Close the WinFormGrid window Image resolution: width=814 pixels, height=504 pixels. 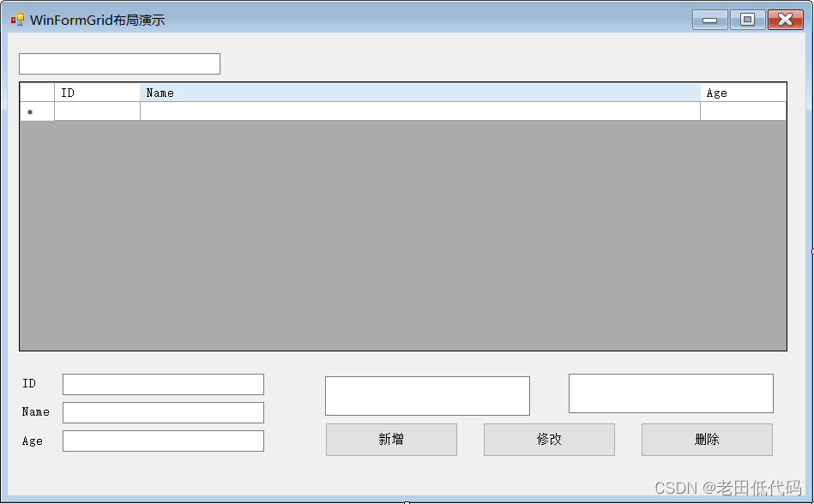[786, 21]
